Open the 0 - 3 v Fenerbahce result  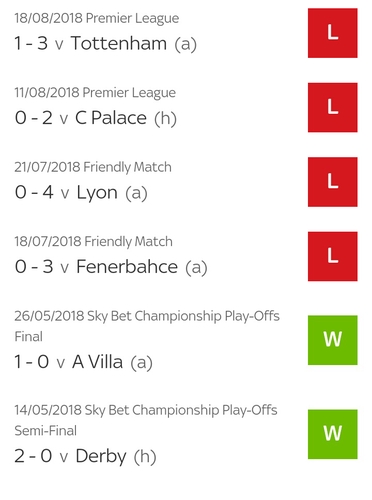(x=111, y=267)
